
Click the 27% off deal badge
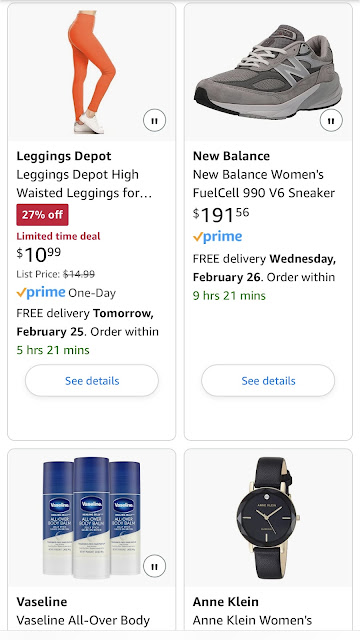[42, 215]
